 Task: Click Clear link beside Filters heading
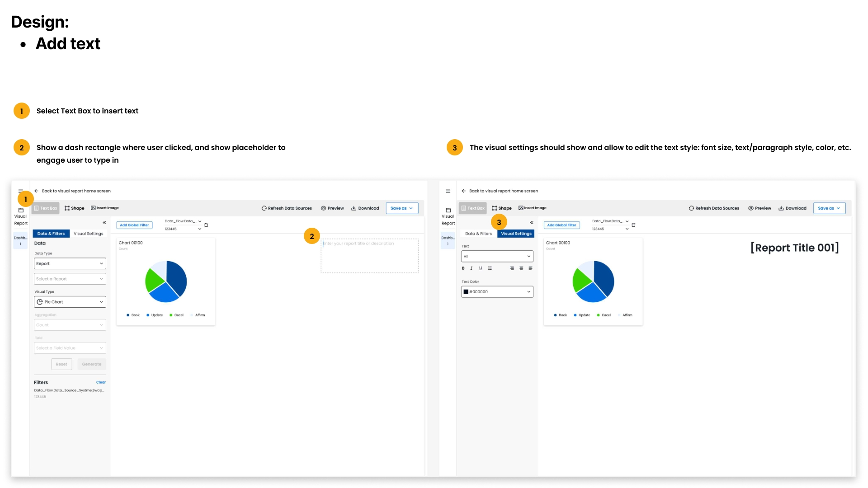click(101, 382)
